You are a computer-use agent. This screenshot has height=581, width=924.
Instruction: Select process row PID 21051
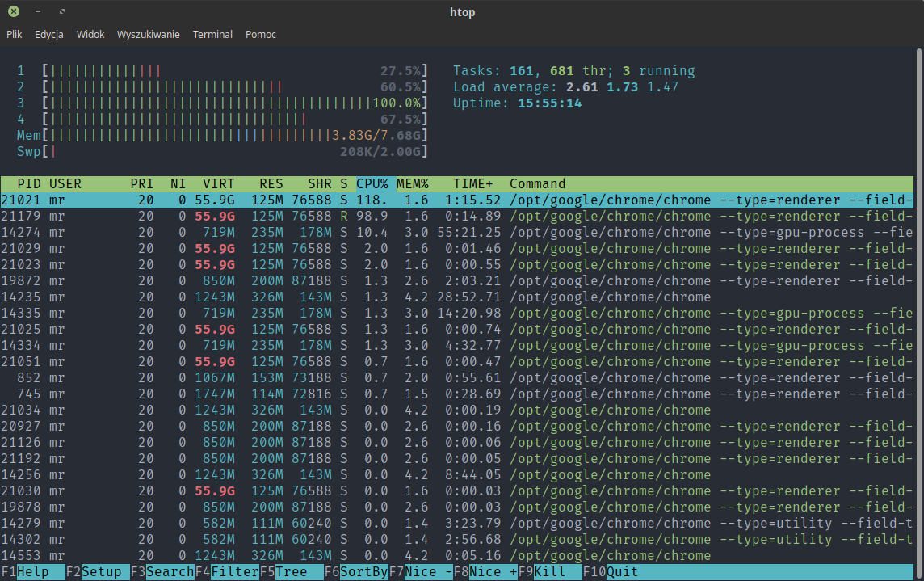(x=457, y=361)
